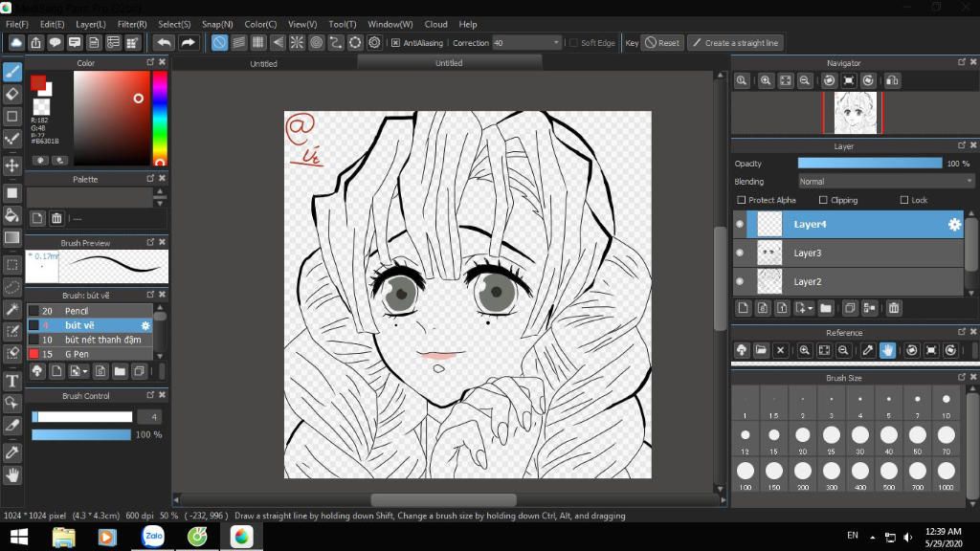Enable the concentric circle snap guide
Screen dimensions: 980x551
(316, 42)
